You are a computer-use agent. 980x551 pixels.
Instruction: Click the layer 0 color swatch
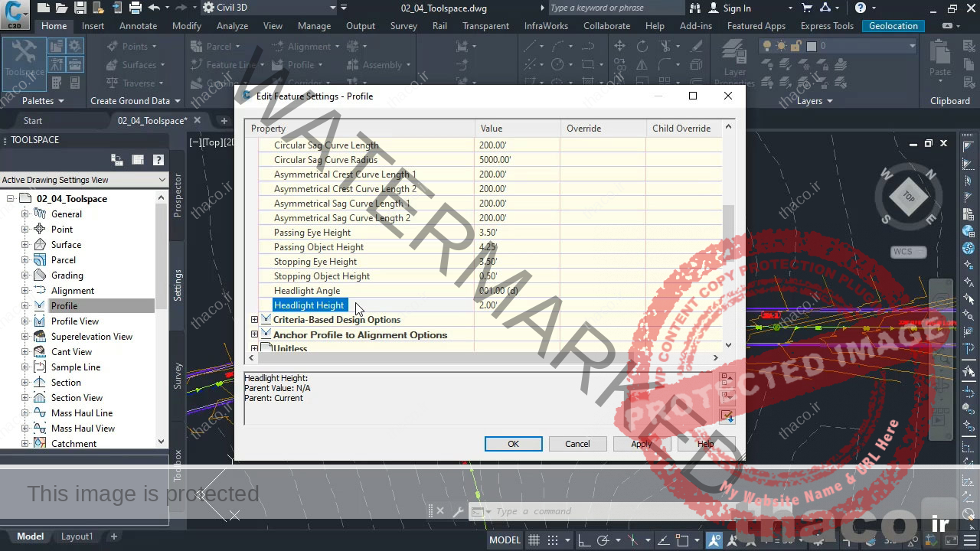click(x=812, y=46)
